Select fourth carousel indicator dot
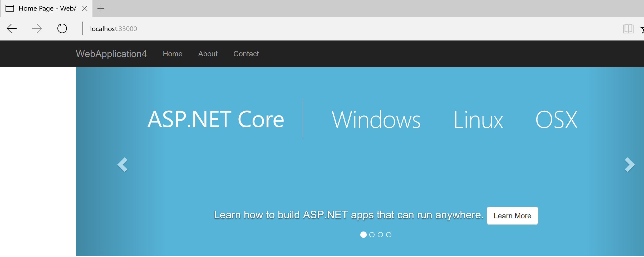Image resolution: width=644 pixels, height=257 pixels. 389,235
